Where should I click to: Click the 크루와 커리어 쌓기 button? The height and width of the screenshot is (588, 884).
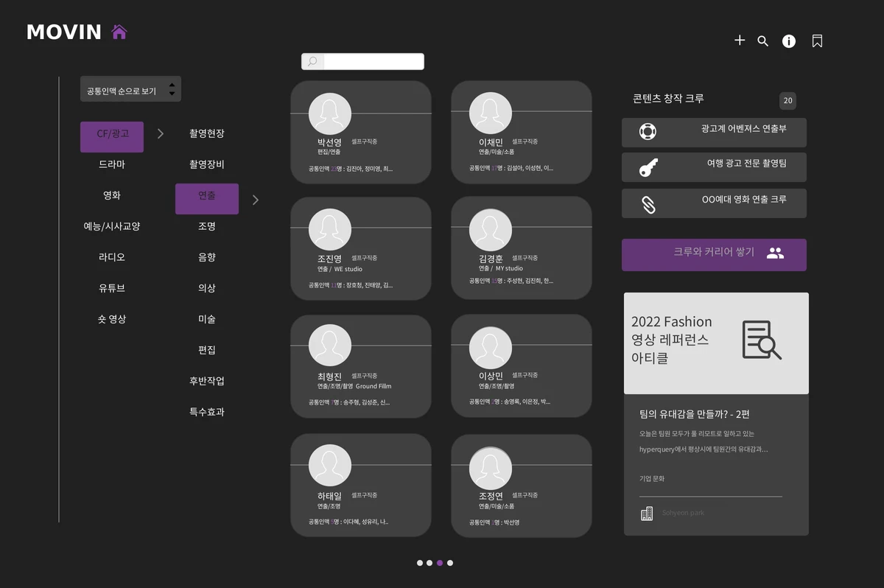point(714,255)
